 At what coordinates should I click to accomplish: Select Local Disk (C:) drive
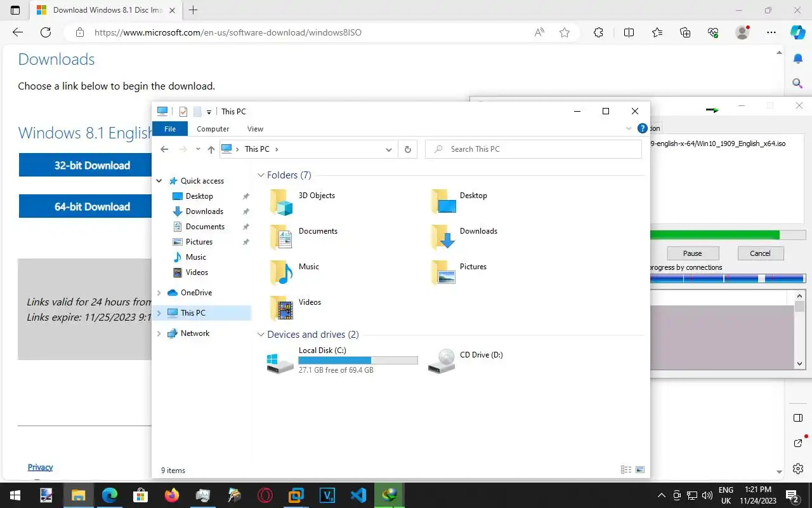(343, 360)
